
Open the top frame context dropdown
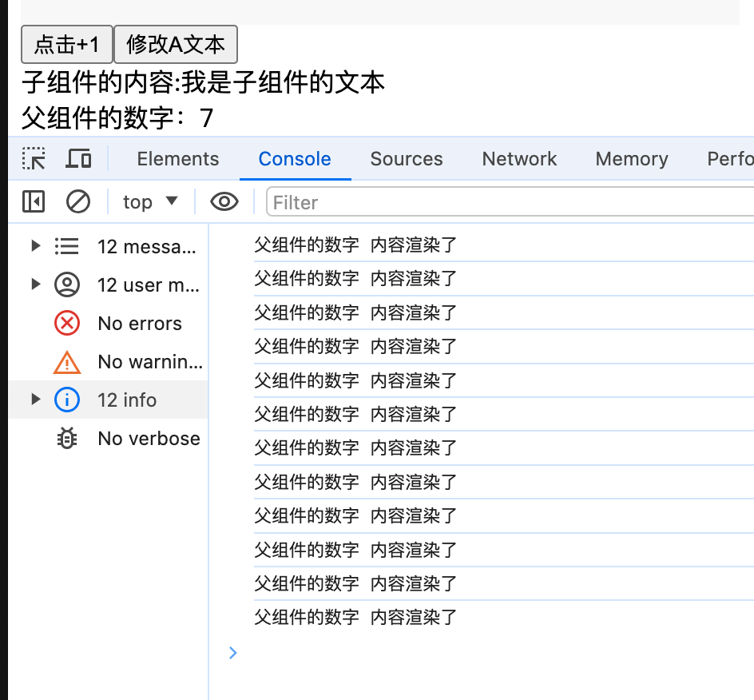(x=150, y=201)
